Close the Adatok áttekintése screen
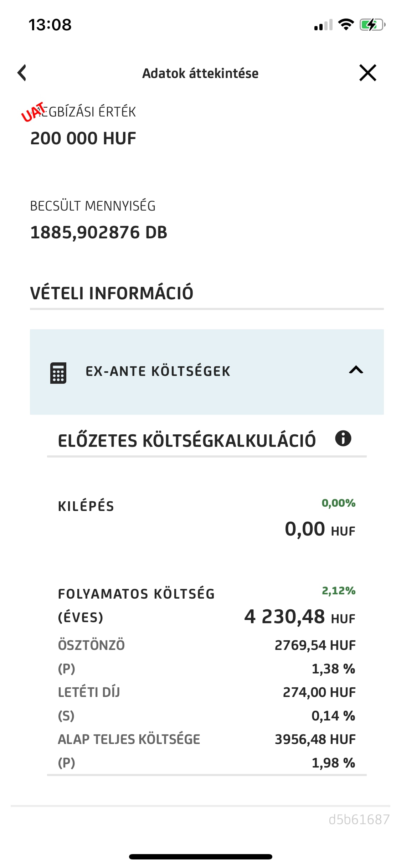Screen dimensions: 401x868 point(367,73)
